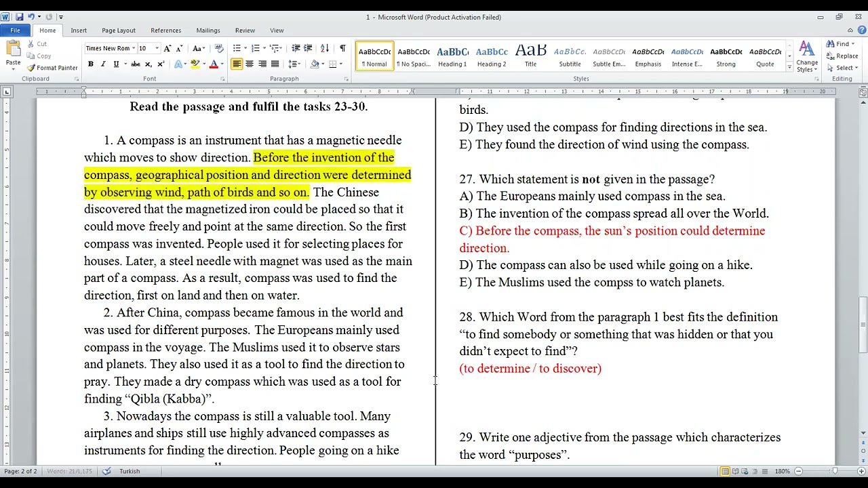Click the Turkish language indicator
868x488 pixels.
click(x=130, y=471)
